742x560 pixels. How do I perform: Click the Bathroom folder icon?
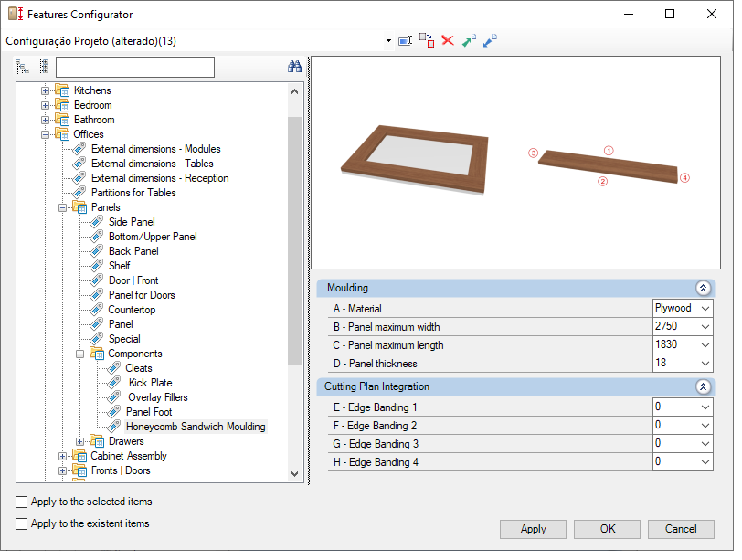pos(62,120)
